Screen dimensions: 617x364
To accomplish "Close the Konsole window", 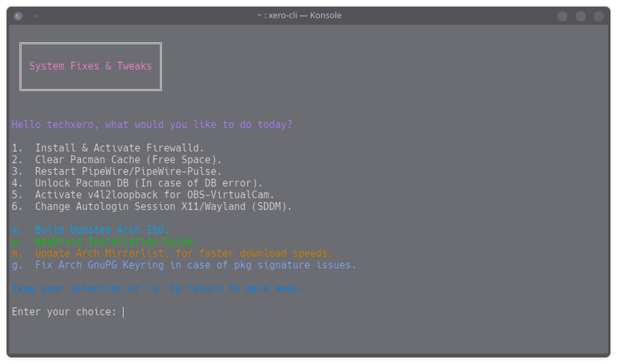I will pyautogui.click(x=598, y=16).
